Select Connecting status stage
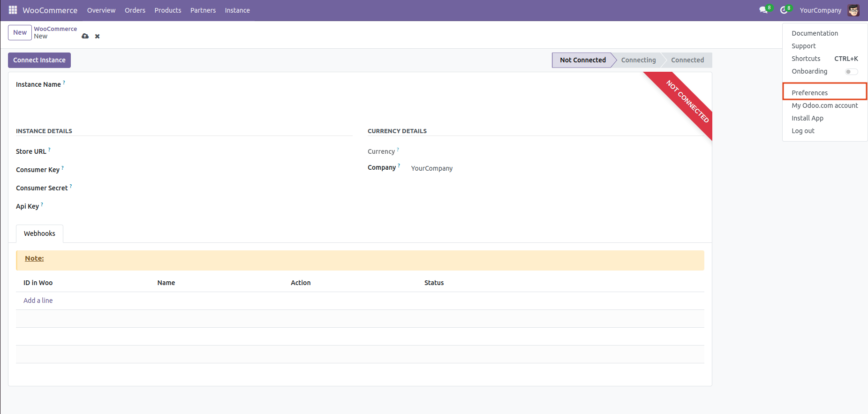The image size is (868, 414). (638, 60)
